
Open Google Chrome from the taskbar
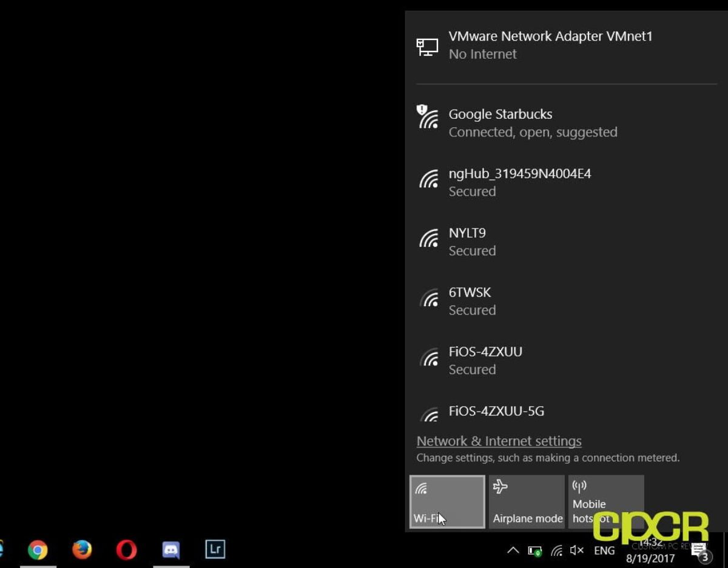click(39, 550)
